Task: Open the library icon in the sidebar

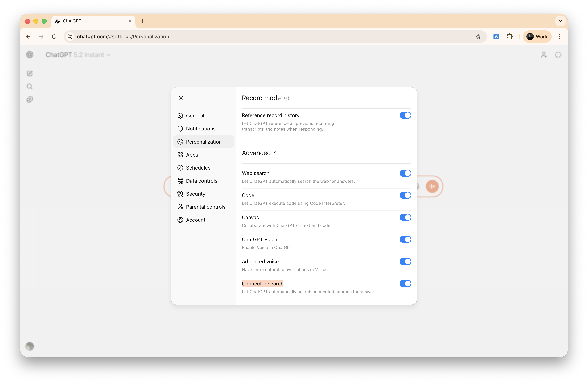Action: [30, 99]
